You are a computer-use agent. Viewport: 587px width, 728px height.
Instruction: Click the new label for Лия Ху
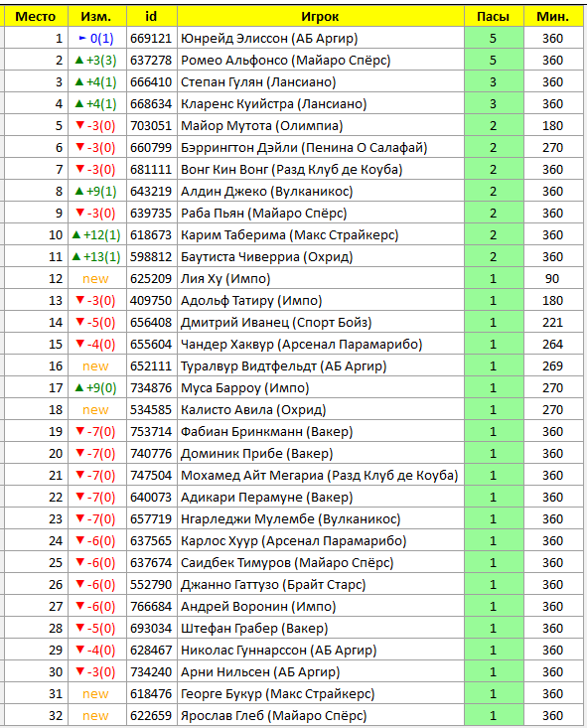point(95,278)
